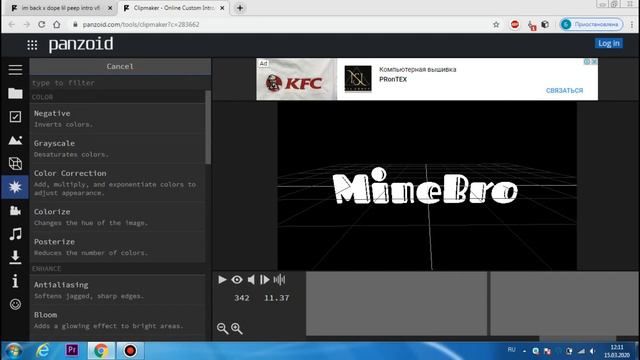Step forward one frame
Screen dimensions: 640x360
(264, 280)
